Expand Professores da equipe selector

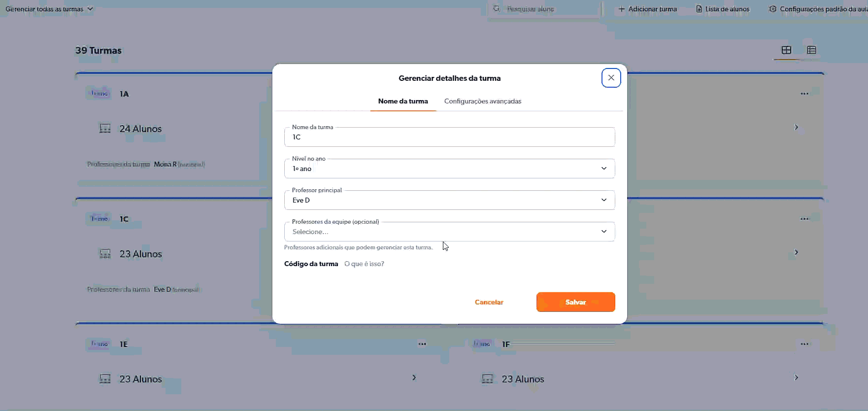pos(449,232)
